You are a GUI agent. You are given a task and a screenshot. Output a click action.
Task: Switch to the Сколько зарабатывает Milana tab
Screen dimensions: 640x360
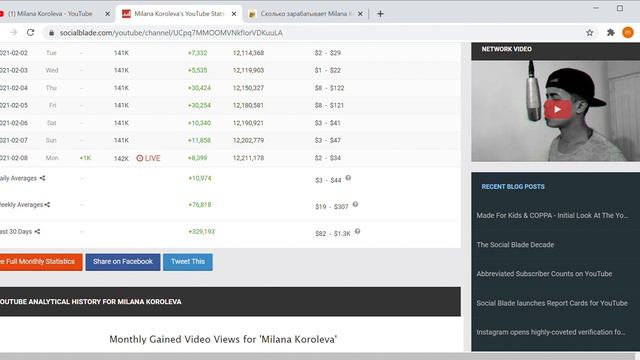(305, 14)
